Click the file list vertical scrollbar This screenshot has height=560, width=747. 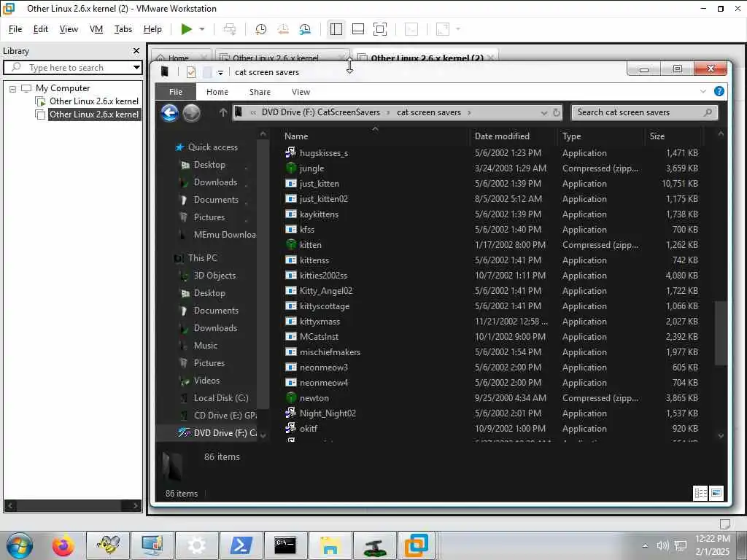[x=721, y=332]
